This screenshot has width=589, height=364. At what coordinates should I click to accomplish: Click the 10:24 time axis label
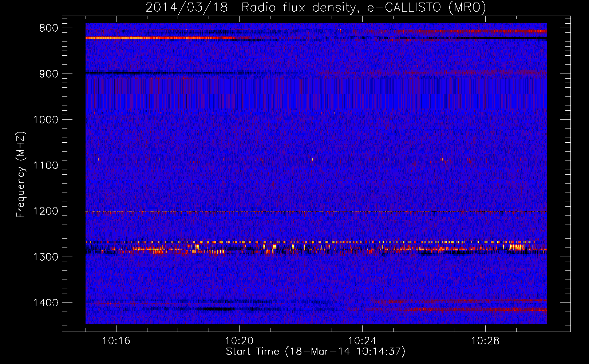362,341
